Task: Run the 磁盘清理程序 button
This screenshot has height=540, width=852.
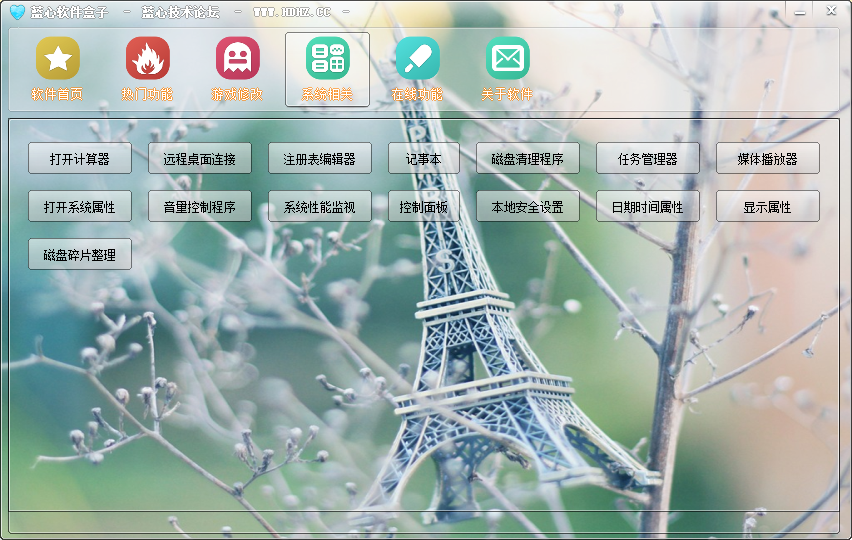Action: [527, 158]
